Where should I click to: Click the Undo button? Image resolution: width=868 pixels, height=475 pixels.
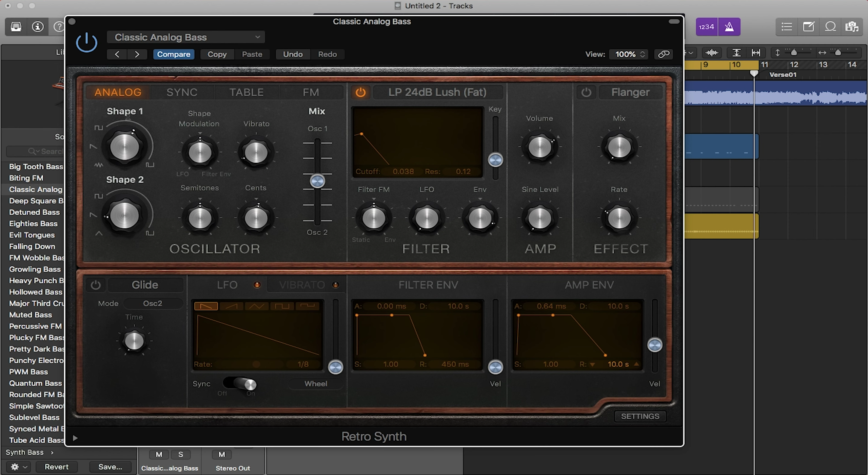[x=293, y=54]
